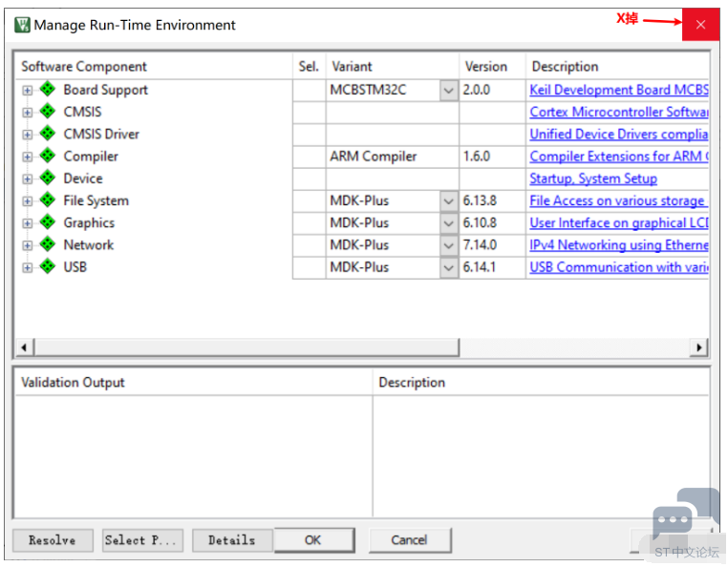Open the Startup, System Setup link
728x567 pixels.
pos(593,178)
